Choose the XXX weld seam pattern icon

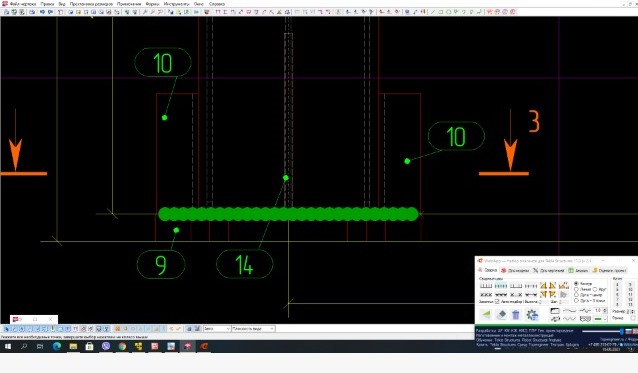tap(486, 294)
